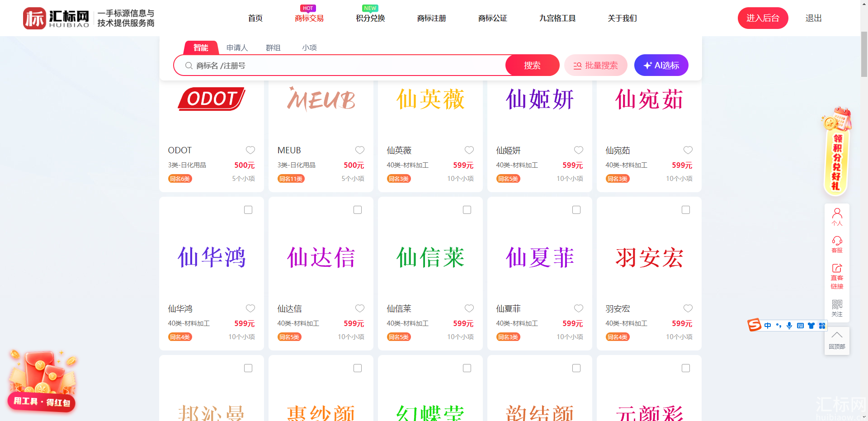The width and height of the screenshot is (868, 421).
Task: Check the 邦沁曼 card checkbox
Action: tap(248, 368)
